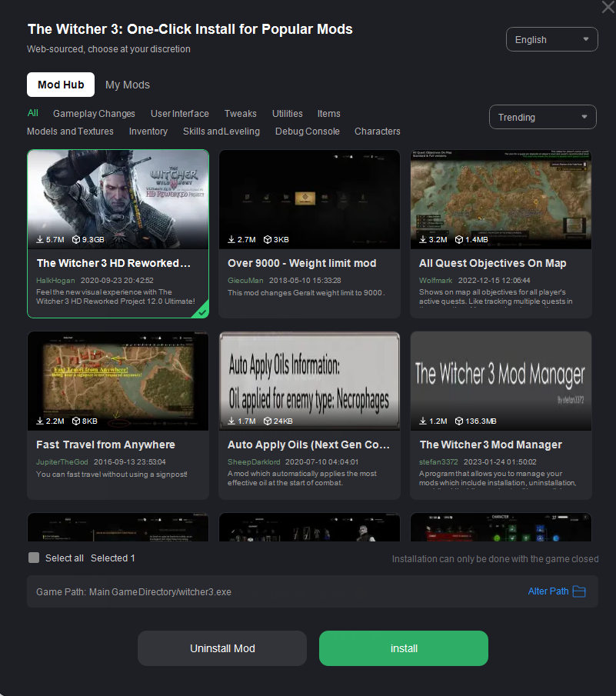This screenshot has height=696, width=616.
Task: Click size cube icon on Auto Apply Oils card
Action: click(x=268, y=421)
